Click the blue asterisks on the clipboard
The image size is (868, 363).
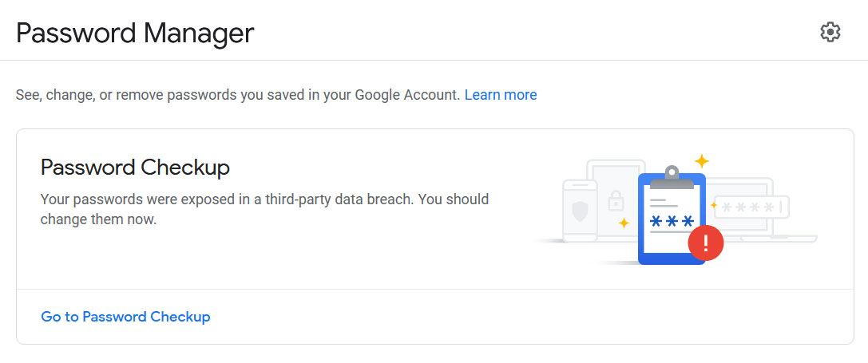click(672, 222)
